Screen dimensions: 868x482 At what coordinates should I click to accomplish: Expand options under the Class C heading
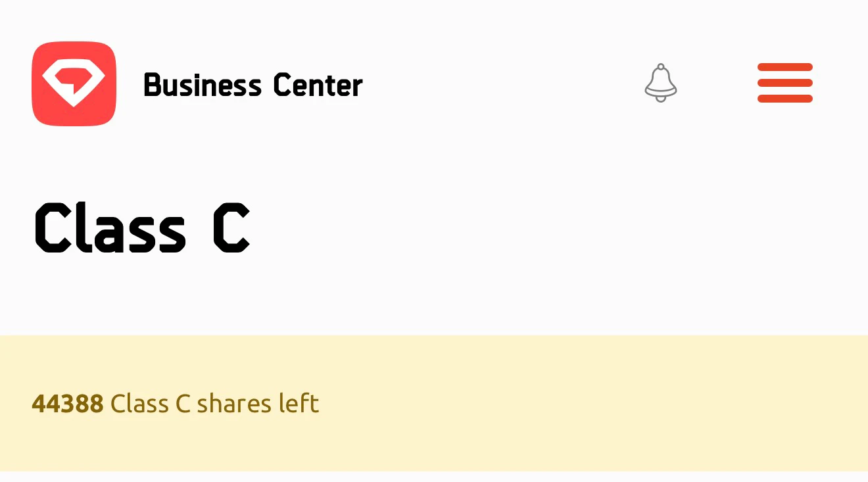(141, 227)
